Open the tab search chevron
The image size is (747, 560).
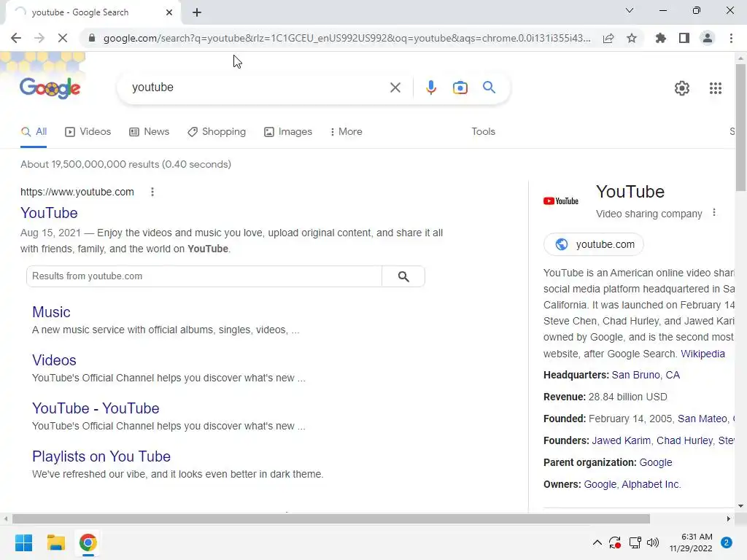(630, 10)
